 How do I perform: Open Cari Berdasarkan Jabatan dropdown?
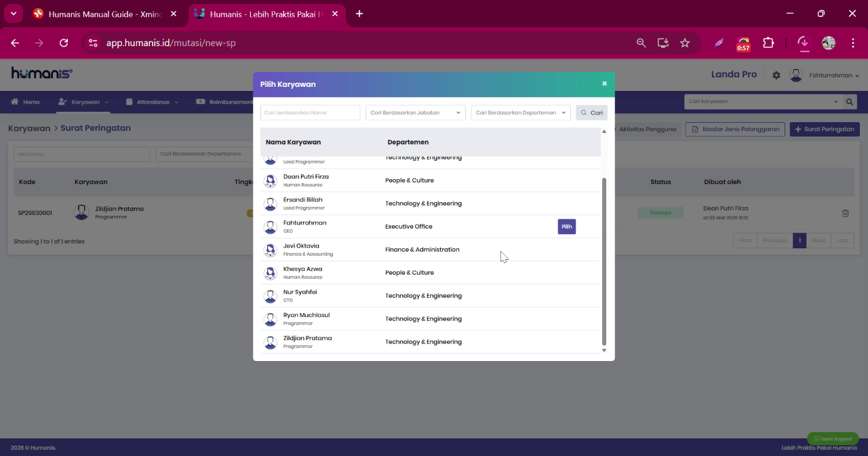click(x=415, y=113)
